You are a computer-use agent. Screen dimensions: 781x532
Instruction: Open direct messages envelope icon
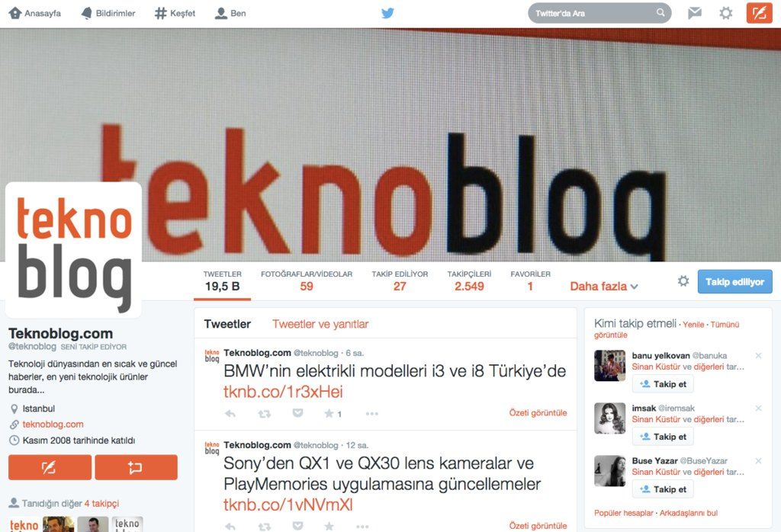(694, 13)
